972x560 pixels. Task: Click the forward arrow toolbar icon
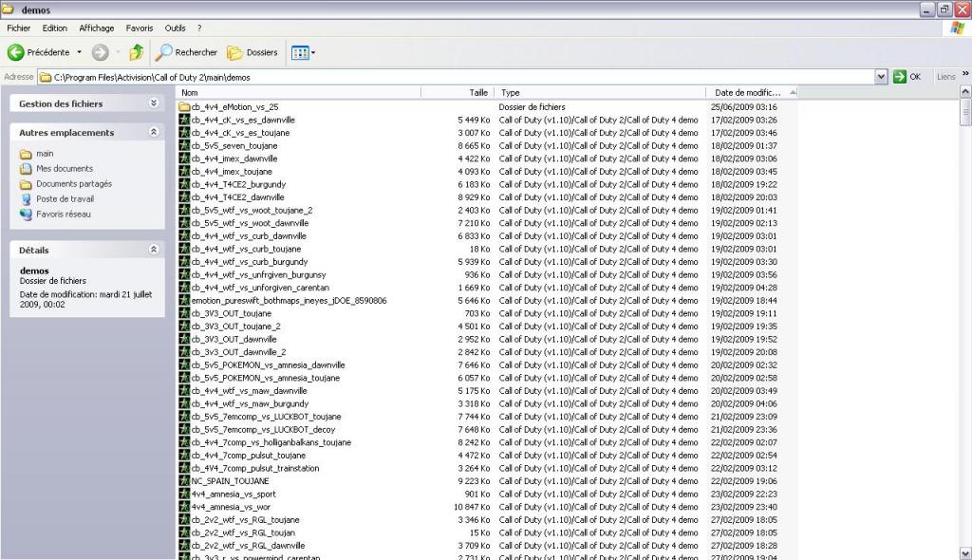coord(100,53)
